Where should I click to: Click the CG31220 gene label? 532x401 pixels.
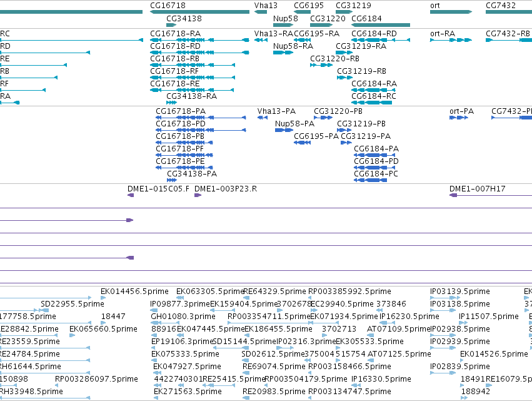328,18
